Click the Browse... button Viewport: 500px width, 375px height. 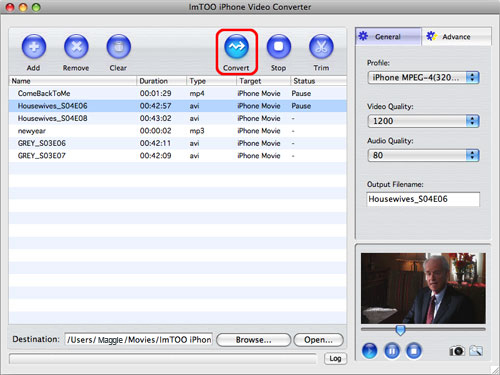[x=254, y=340]
